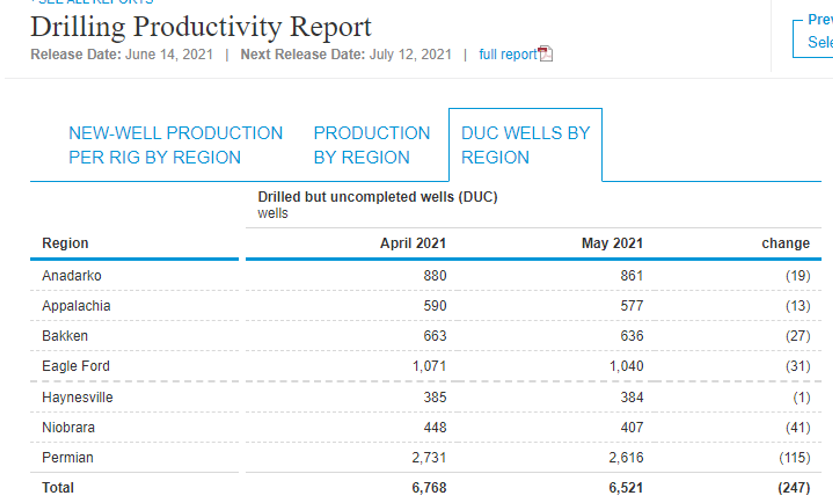The width and height of the screenshot is (833, 504).
Task: Click Niobrara April value 448
Action: click(435, 427)
